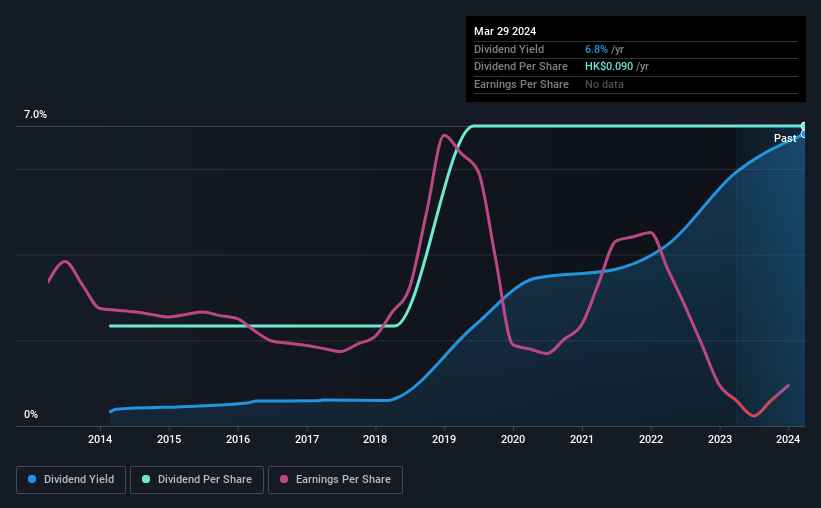Select the 2019 label on the x-axis

coord(444,439)
